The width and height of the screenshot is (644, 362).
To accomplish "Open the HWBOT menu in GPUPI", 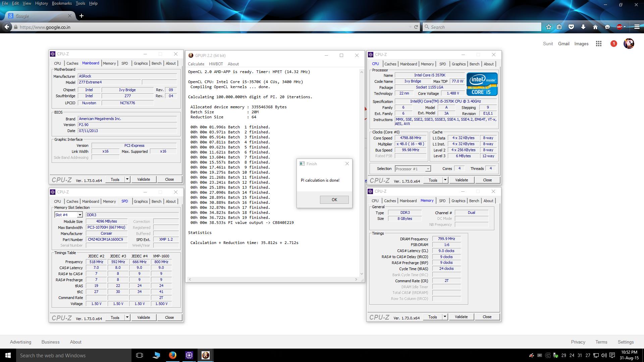I will pos(216,64).
